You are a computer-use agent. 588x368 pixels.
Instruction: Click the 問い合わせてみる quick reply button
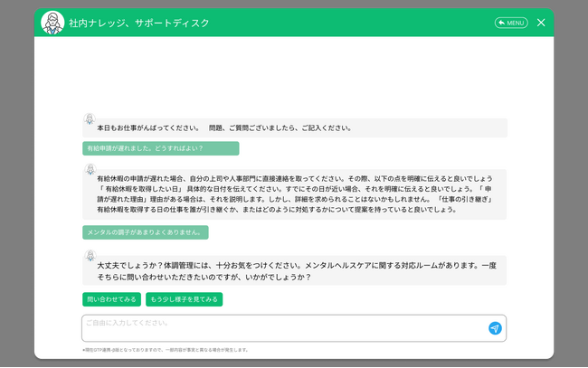111,299
